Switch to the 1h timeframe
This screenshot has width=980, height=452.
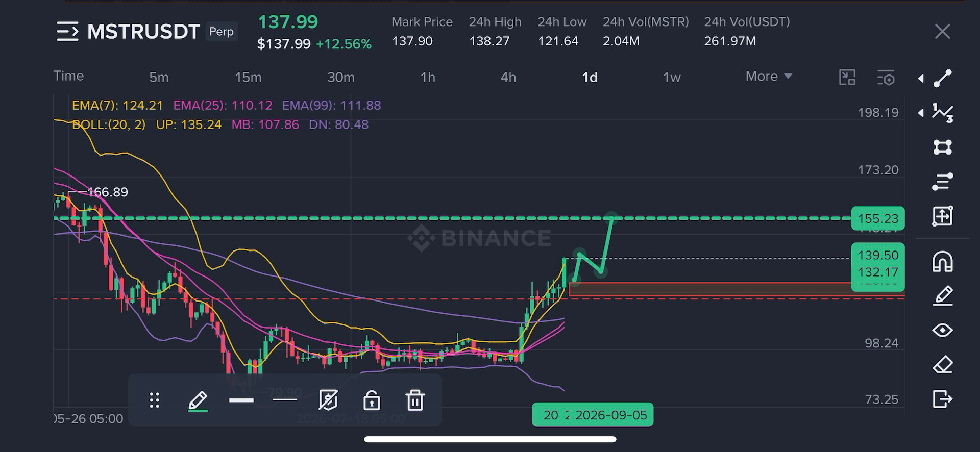click(428, 77)
